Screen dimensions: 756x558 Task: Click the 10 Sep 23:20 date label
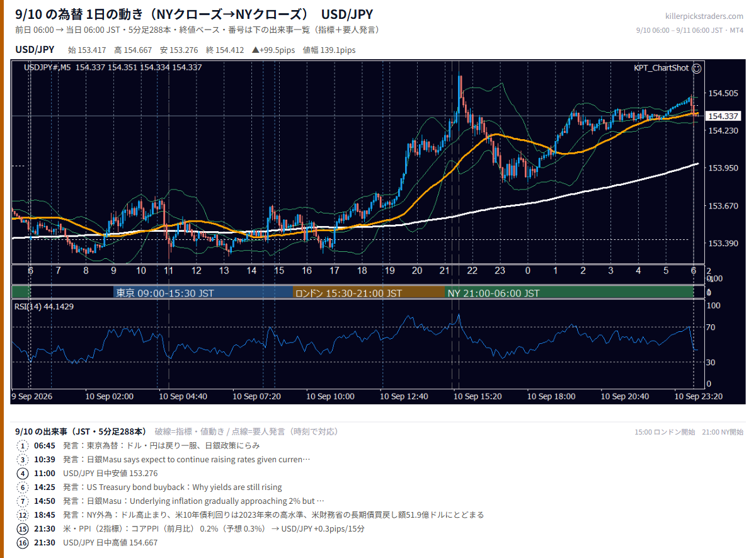[698, 397]
